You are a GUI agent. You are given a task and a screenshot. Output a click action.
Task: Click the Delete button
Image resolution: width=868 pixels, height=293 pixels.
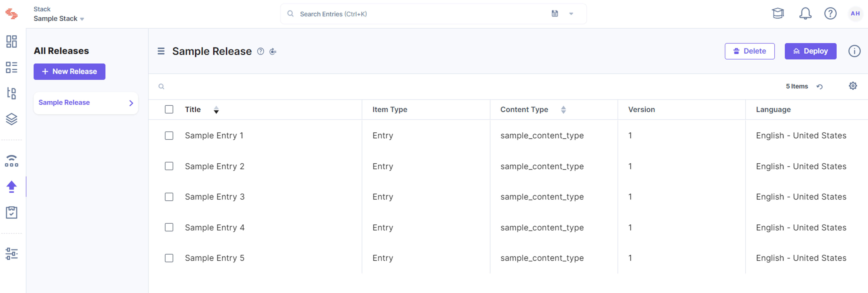pos(749,51)
